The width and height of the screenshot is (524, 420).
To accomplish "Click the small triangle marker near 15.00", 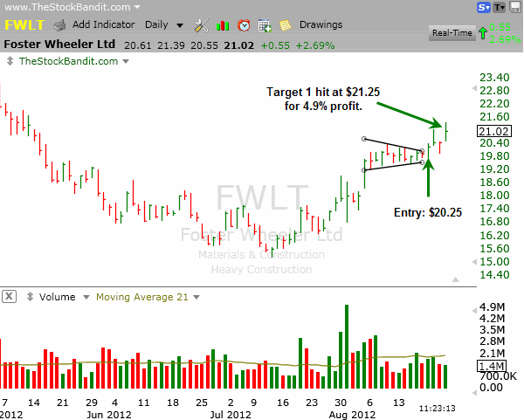I will (474, 262).
